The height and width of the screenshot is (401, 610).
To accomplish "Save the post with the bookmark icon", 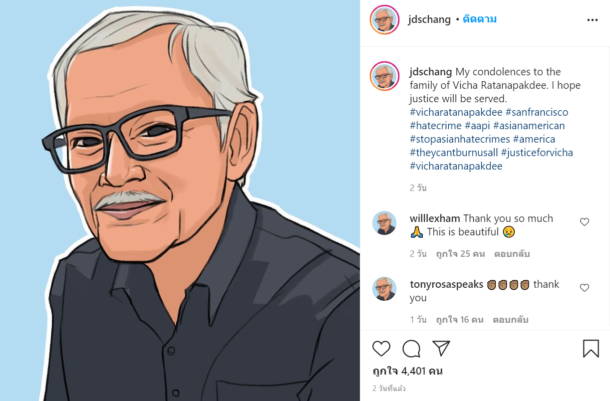I will coord(591,348).
